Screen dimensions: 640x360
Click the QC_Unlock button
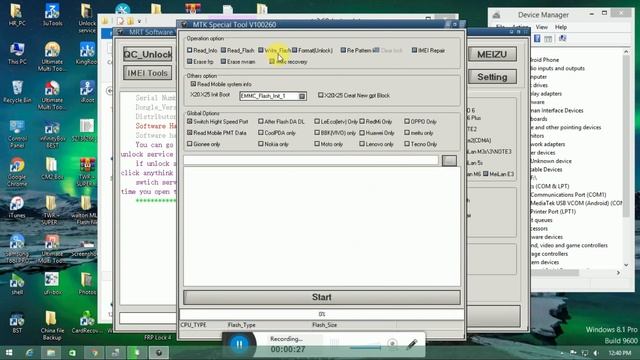point(148,54)
